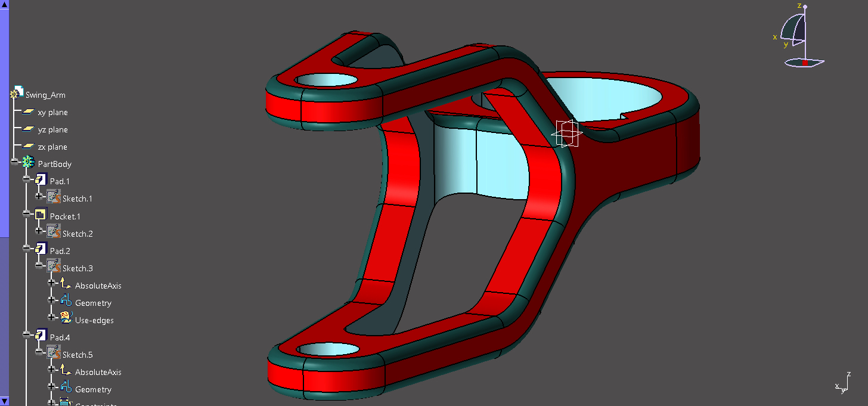Screen dimensions: 868x406
Task: Click the Sketch.1 sketch icon
Action: pyautogui.click(x=54, y=197)
